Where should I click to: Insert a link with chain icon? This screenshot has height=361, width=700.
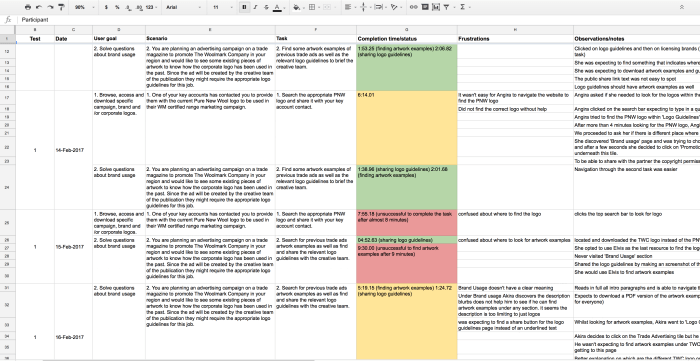[x=414, y=7]
